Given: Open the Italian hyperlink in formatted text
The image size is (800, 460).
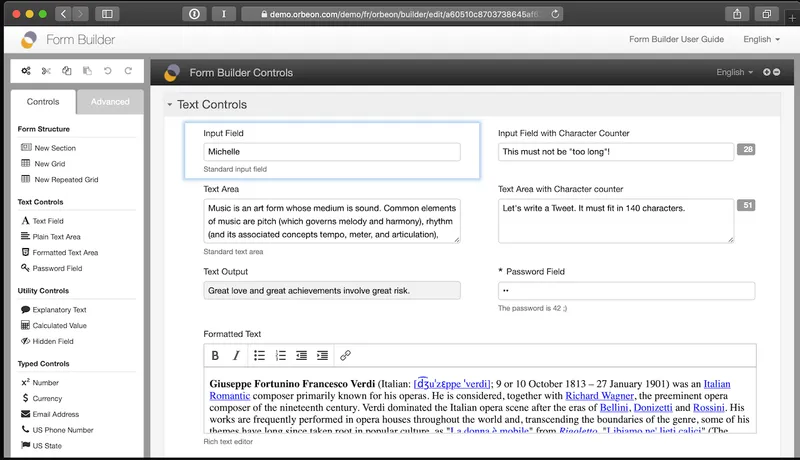Looking at the screenshot, I should 717,384.
